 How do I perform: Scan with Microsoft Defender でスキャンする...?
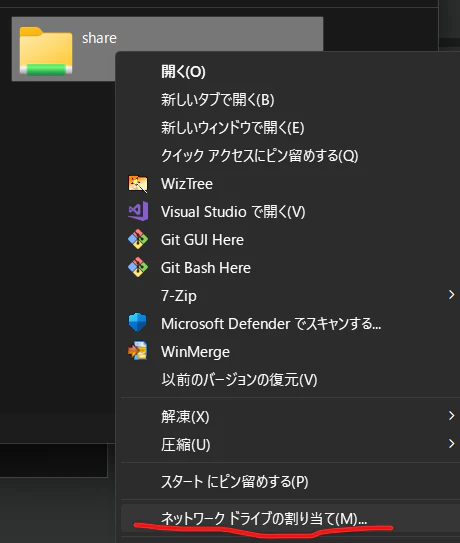[x=271, y=324]
